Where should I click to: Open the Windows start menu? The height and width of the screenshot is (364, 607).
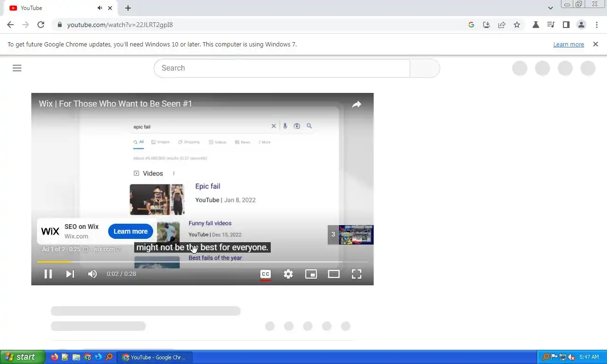(22, 357)
